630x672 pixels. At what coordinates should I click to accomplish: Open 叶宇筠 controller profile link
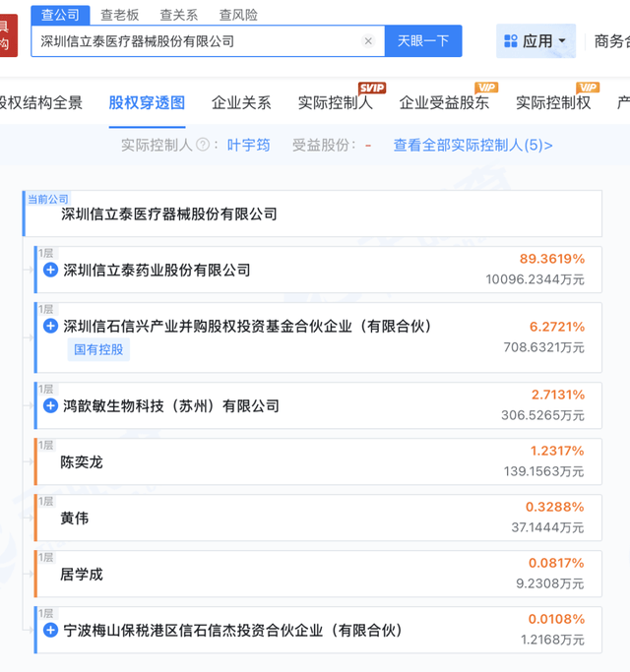coord(249,146)
